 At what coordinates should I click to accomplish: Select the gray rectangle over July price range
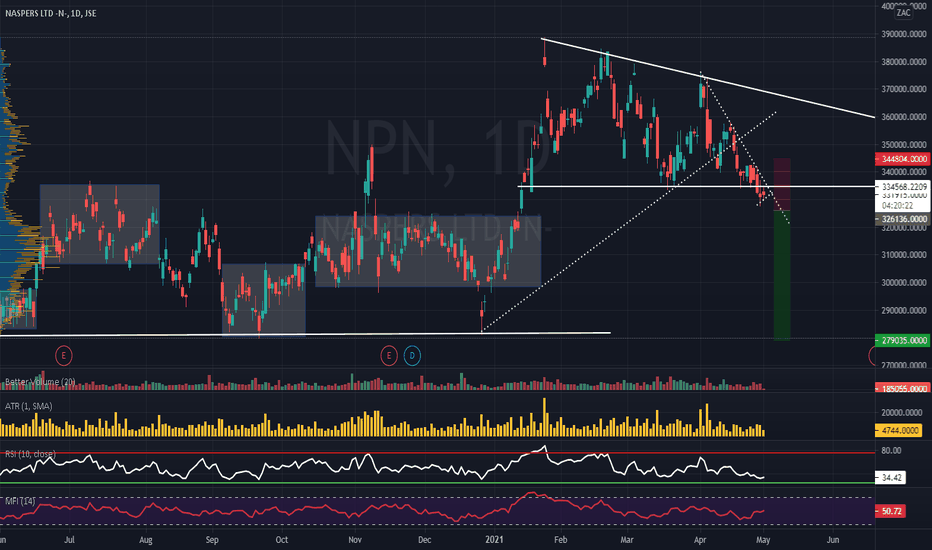[x=99, y=224]
